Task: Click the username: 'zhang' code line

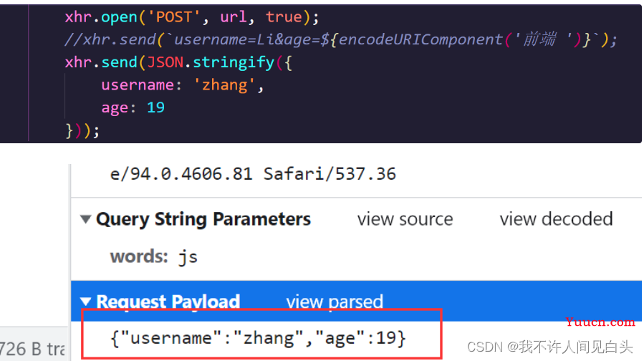Action: (183, 85)
